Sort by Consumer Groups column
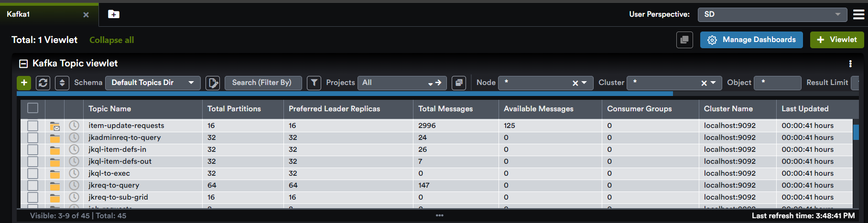The height and width of the screenshot is (223, 868). point(640,109)
